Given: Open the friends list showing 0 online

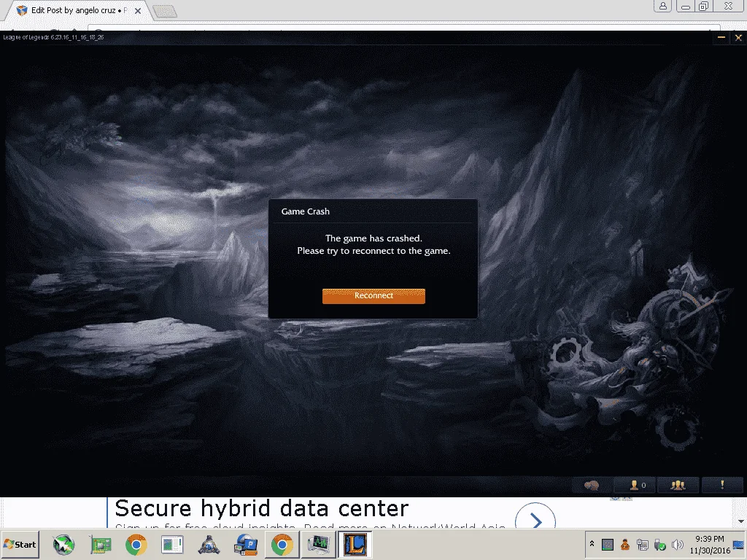Looking at the screenshot, I should 635,485.
